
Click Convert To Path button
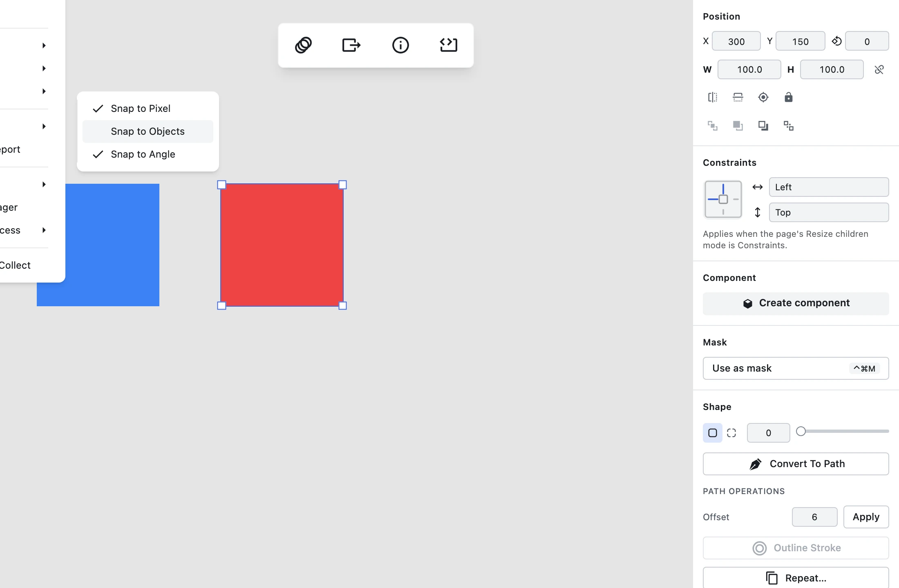pyautogui.click(x=796, y=464)
